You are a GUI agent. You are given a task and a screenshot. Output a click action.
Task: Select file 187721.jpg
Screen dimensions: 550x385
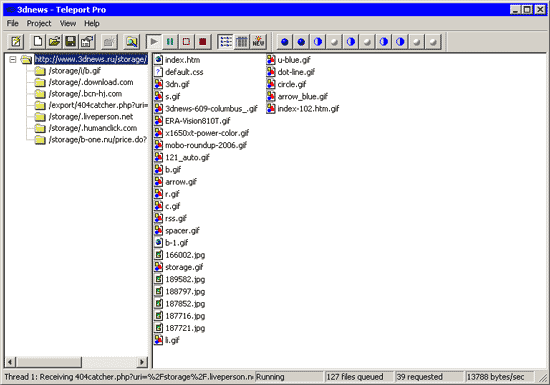click(185, 328)
